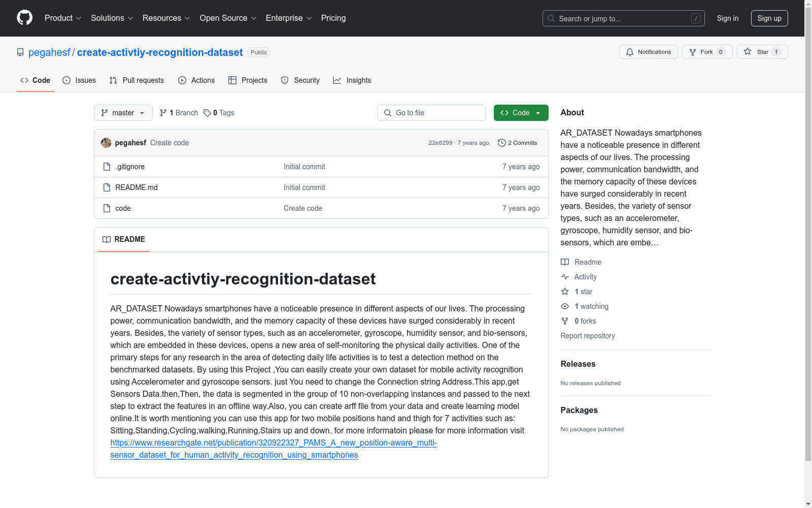This screenshot has width=812, height=508.
Task: Click the pegahesf avatar in commit row
Action: (x=106, y=143)
